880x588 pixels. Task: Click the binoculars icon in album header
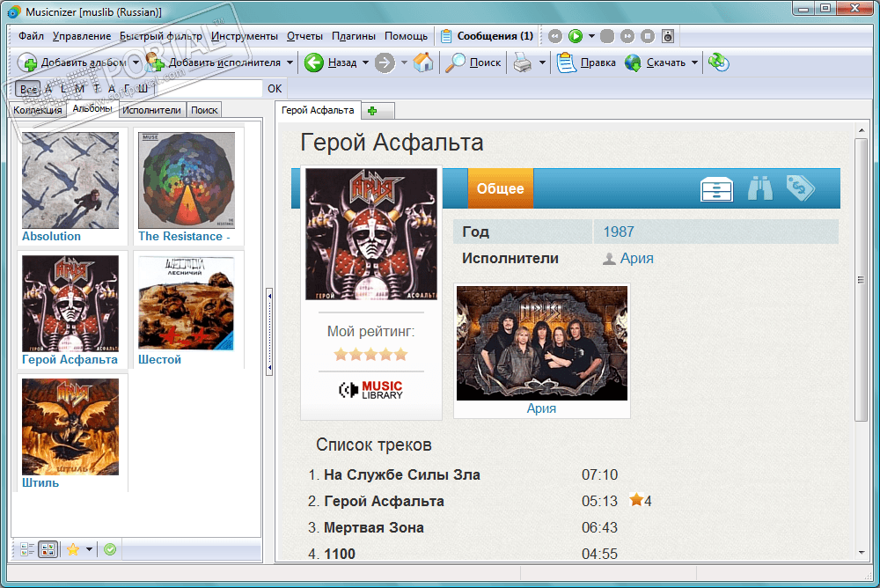click(x=760, y=188)
